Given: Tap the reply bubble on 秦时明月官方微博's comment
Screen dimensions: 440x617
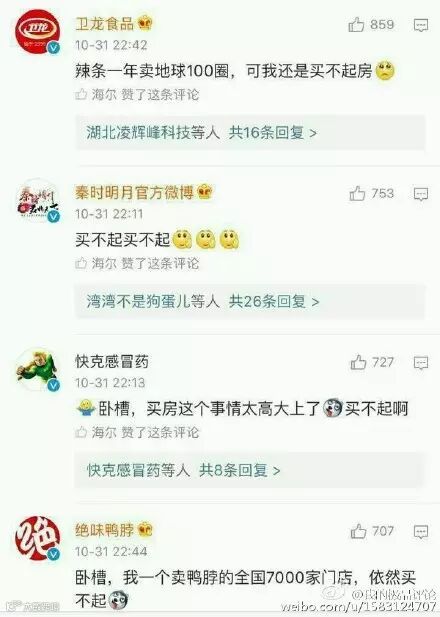Looking at the screenshot, I should pyautogui.click(x=421, y=194).
